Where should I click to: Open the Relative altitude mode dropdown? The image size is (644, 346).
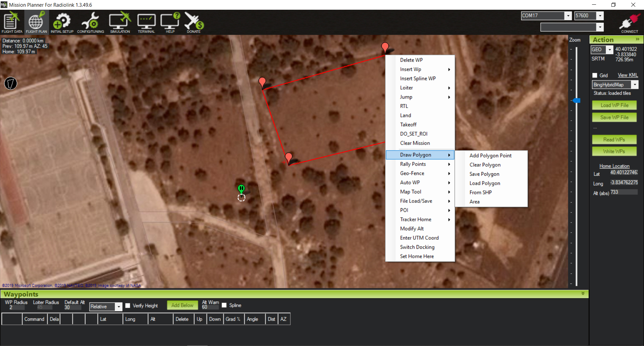point(118,307)
